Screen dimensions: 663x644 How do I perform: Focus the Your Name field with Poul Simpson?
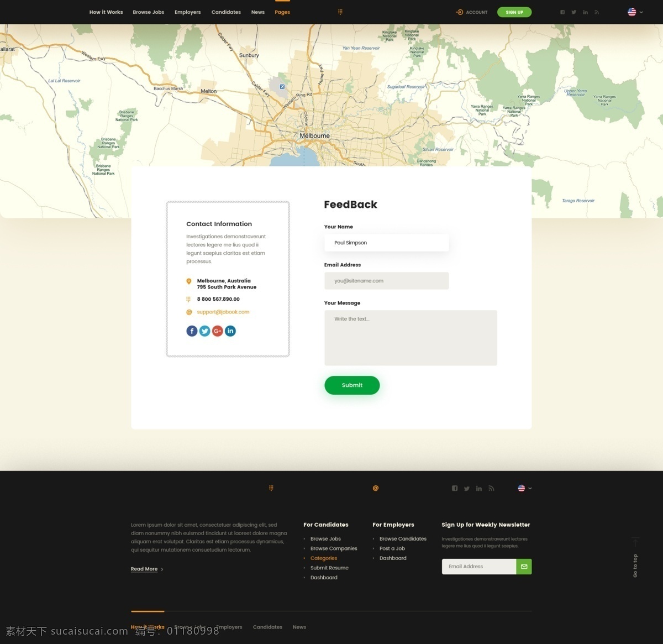[387, 243]
